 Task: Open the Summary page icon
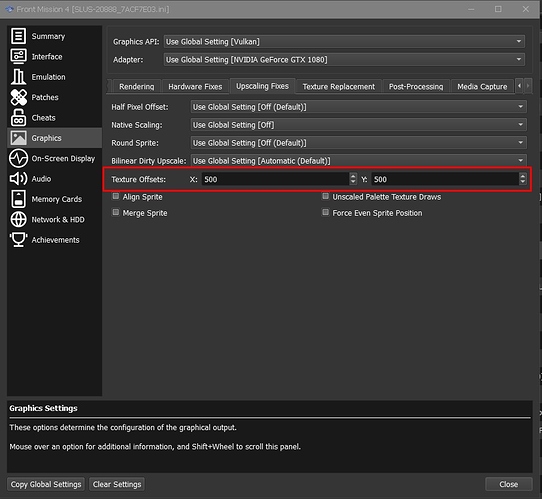coord(18,36)
